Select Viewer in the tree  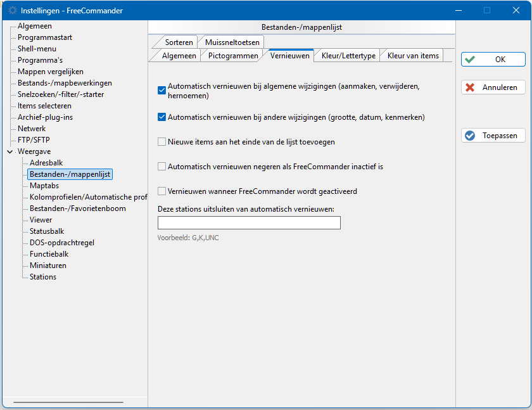(x=41, y=220)
